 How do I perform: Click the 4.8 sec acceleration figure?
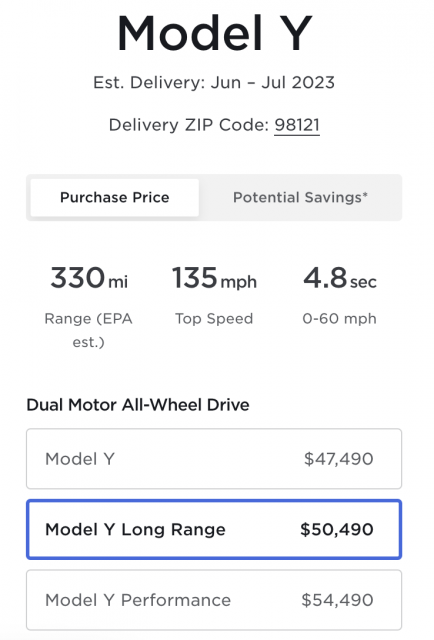coord(340,278)
